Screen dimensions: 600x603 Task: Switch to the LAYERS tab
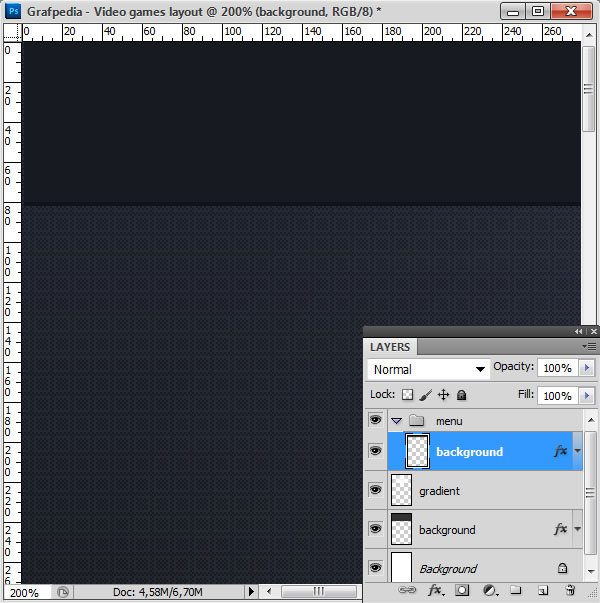pos(390,347)
